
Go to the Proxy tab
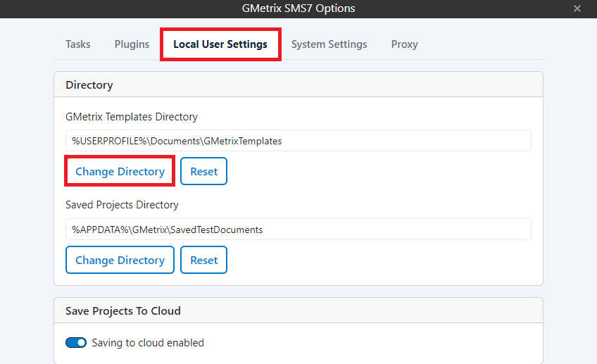point(404,44)
